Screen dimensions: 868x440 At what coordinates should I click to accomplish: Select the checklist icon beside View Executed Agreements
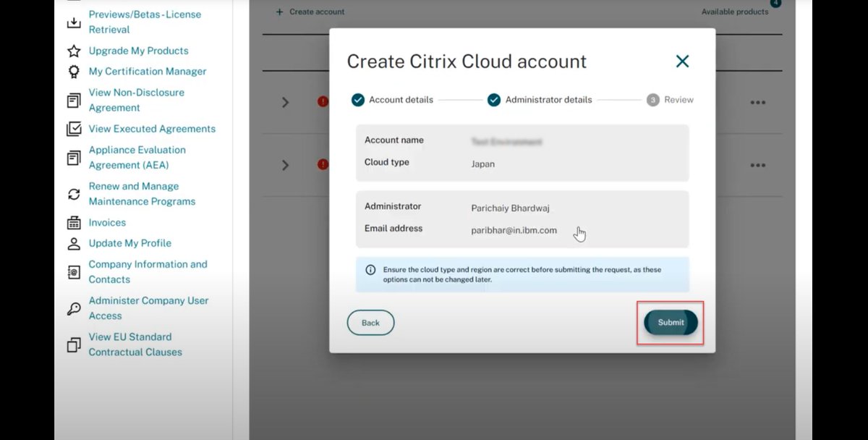click(74, 129)
